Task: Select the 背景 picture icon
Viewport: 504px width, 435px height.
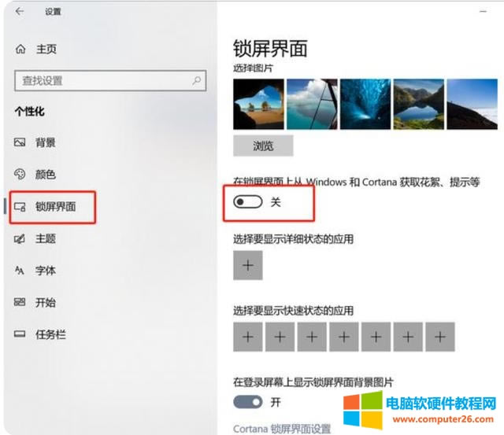Action: 20,142
